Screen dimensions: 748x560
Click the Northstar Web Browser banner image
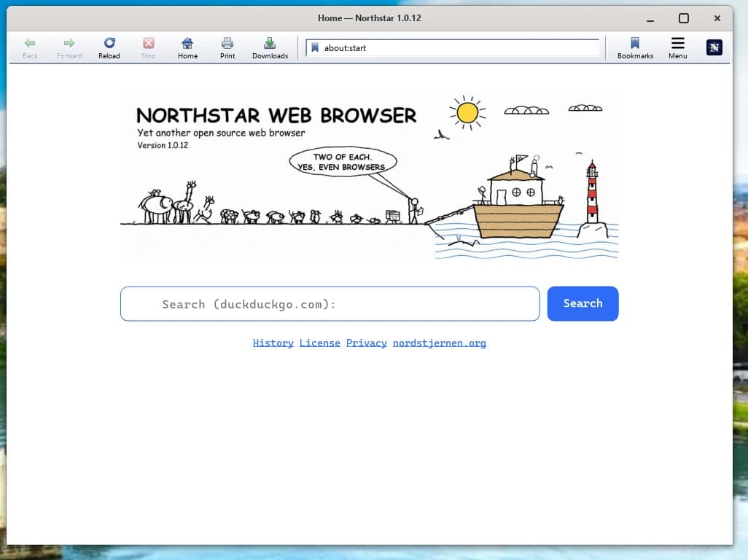tap(369, 174)
